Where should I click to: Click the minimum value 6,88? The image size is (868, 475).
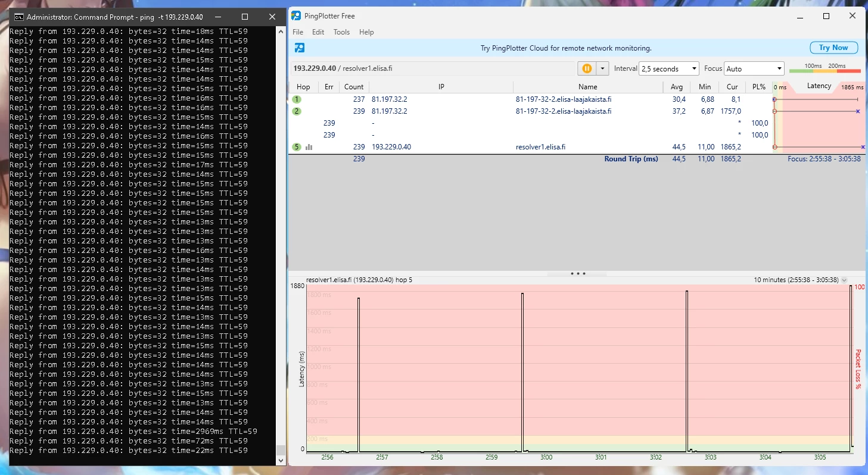coord(708,99)
